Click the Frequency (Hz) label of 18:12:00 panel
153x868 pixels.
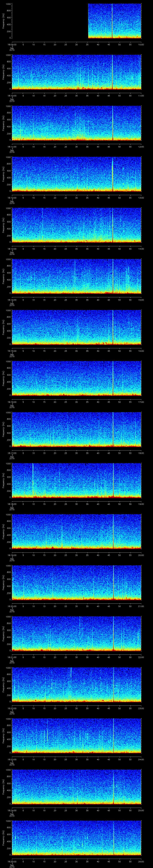point(3,174)
